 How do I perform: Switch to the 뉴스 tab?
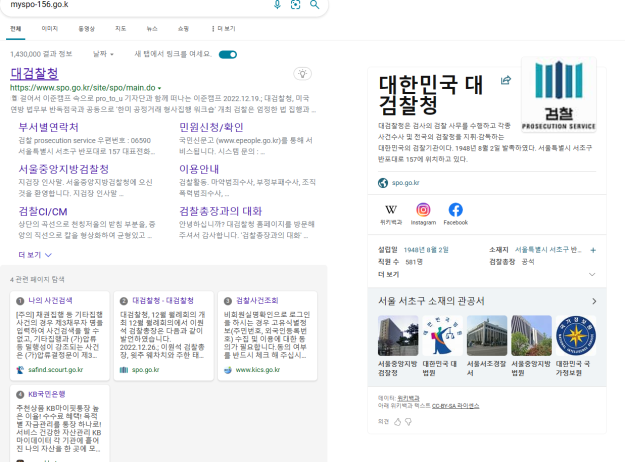[152, 29]
